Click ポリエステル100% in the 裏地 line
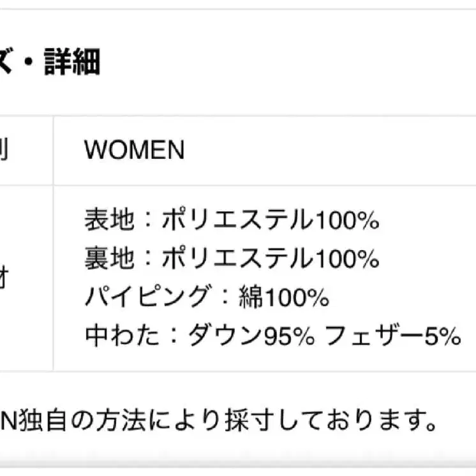Screen dimensions: 476x476 point(270,259)
